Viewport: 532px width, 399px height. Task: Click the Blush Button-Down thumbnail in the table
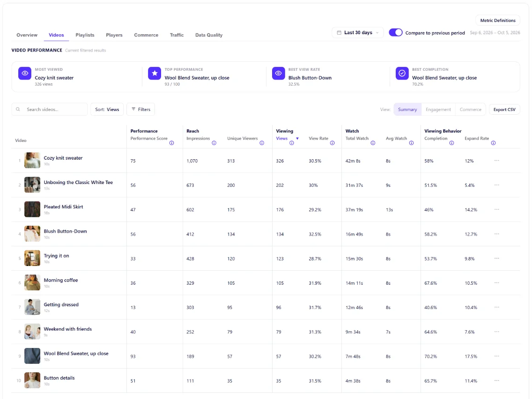32,234
